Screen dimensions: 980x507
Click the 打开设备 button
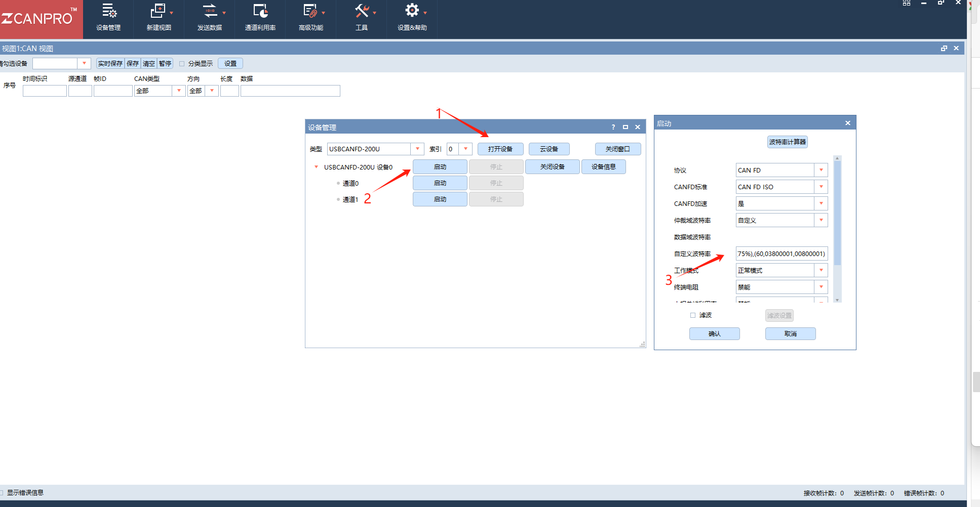[500, 149]
